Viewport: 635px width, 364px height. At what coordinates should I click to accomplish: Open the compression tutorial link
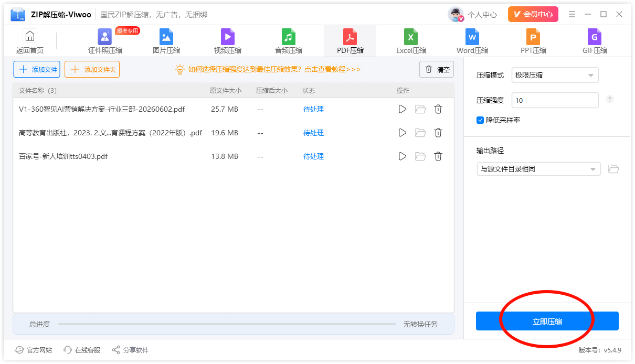point(274,69)
